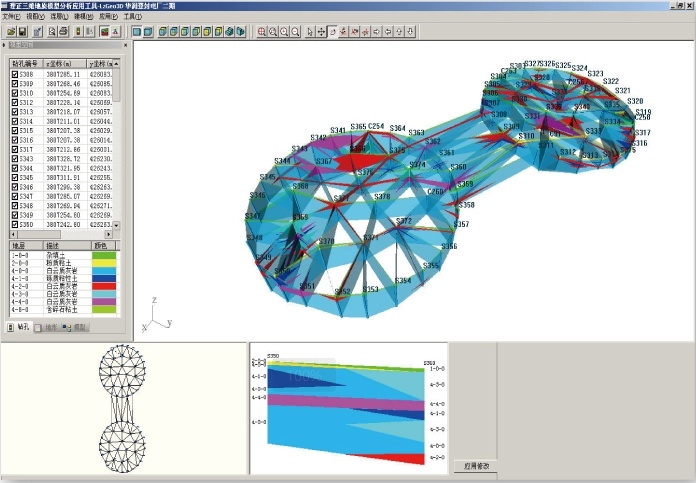Screen dimensions: 696x483
Task: Open the 文件(F) menu
Action: [x=11, y=17]
